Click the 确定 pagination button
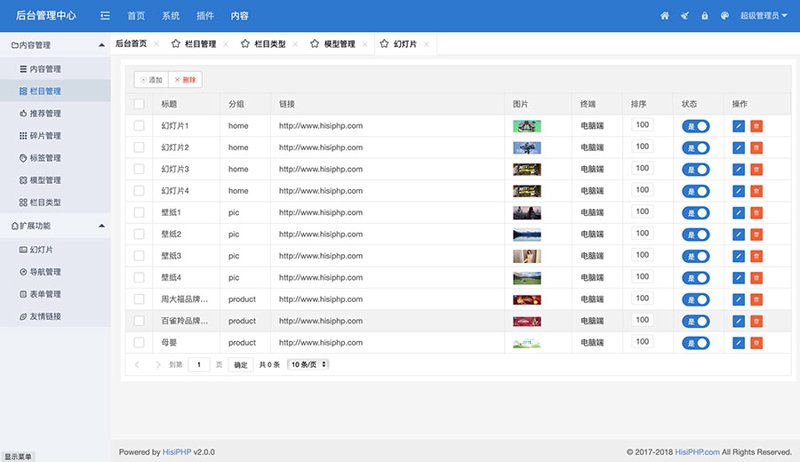The image size is (800, 462). [240, 365]
